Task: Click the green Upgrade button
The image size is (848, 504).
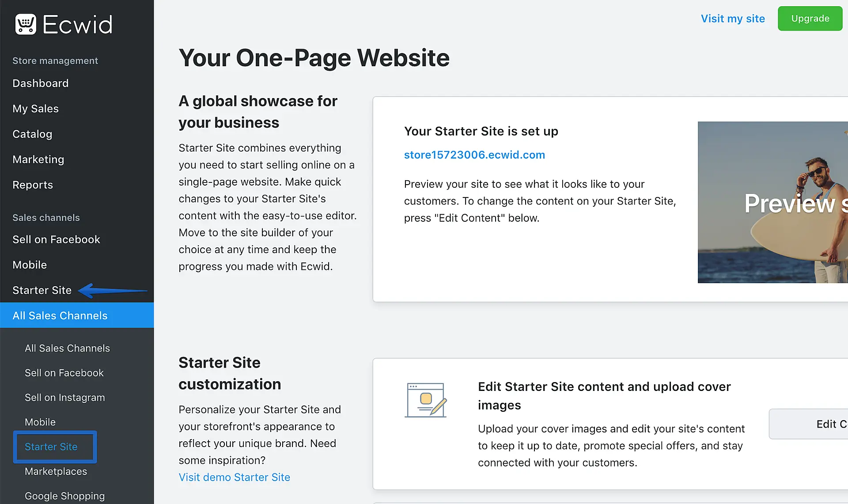Action: [x=810, y=19]
